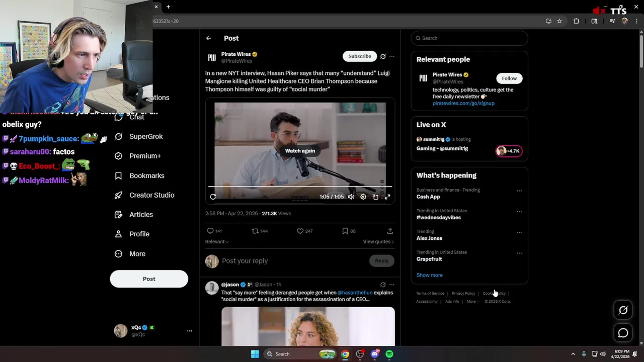The width and height of the screenshot is (644, 362).
Task: Toggle picture-in-picture on the video
Action: [375, 197]
